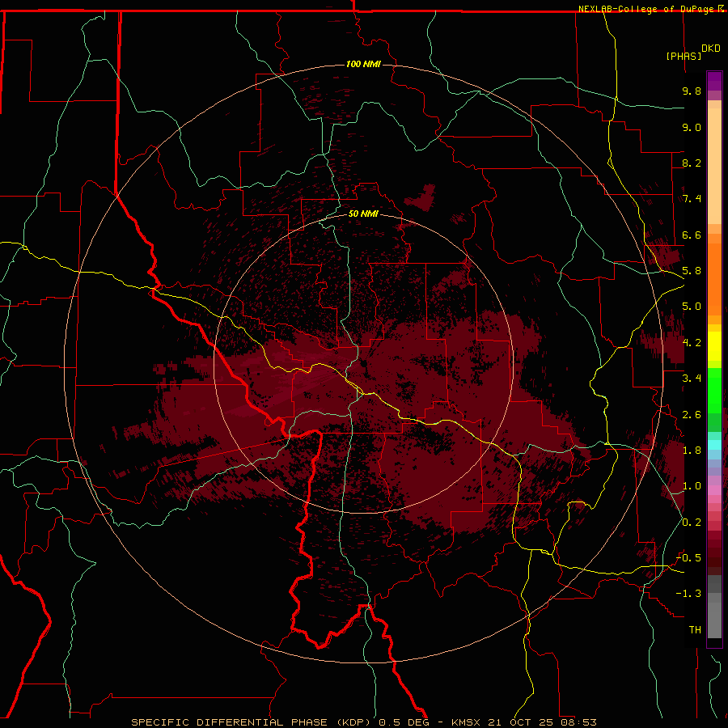Click the [PHAS] units label

684,56
